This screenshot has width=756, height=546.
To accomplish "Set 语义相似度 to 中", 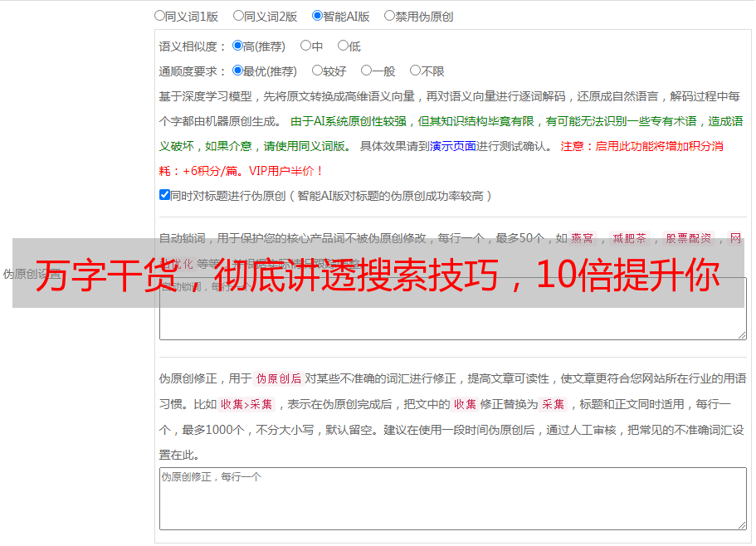I will click(305, 46).
